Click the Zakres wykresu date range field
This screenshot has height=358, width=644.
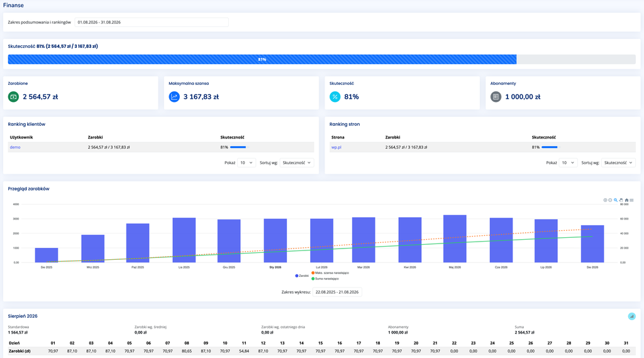[337, 292]
